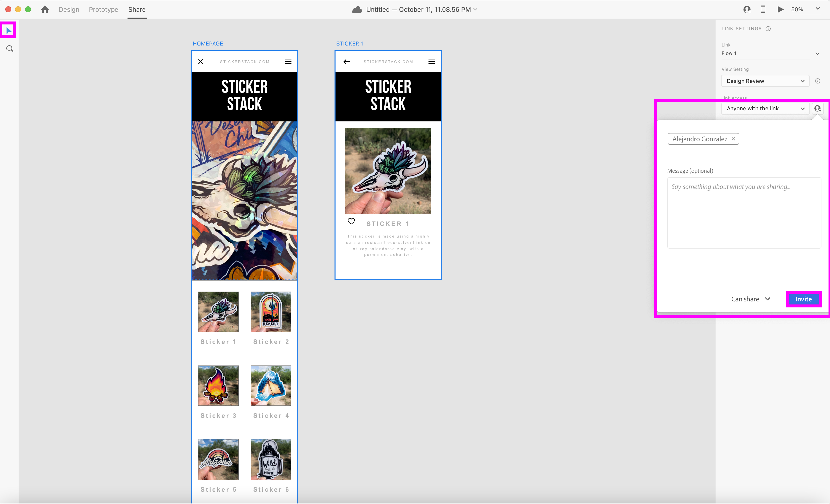Click the View Setting info icon
830x504 pixels.
(x=817, y=81)
